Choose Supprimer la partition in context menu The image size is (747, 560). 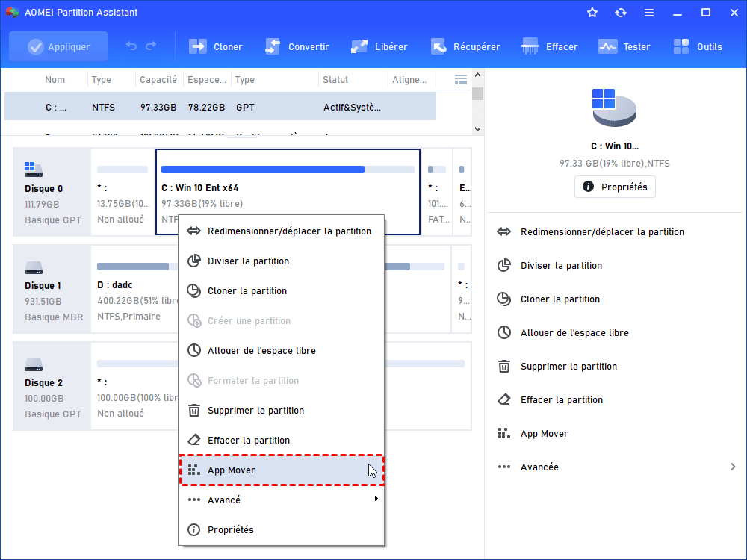pyautogui.click(x=281, y=411)
